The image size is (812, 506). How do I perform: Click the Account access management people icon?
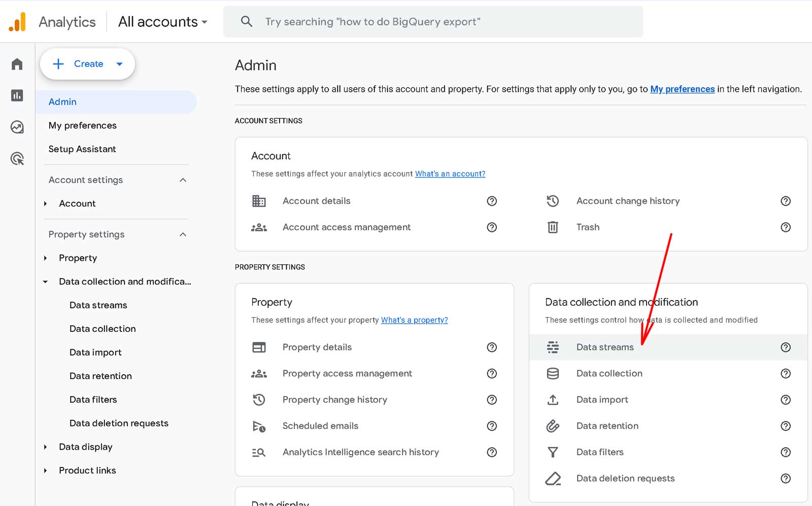click(x=259, y=227)
